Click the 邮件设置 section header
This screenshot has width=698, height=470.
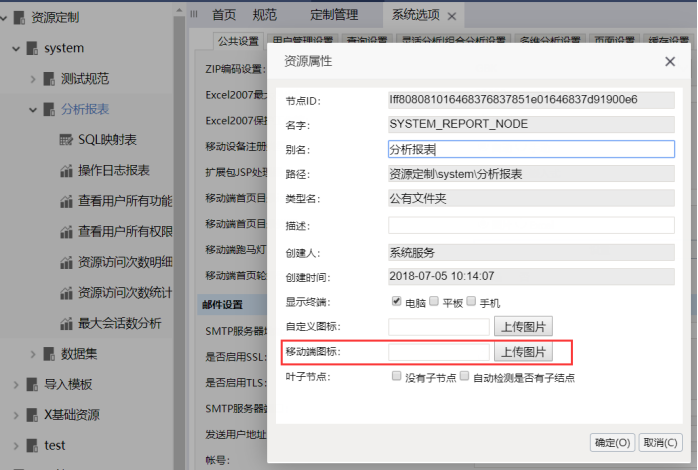point(223,305)
